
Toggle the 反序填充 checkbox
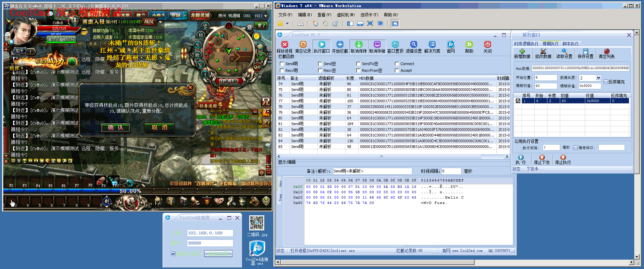click(606, 82)
